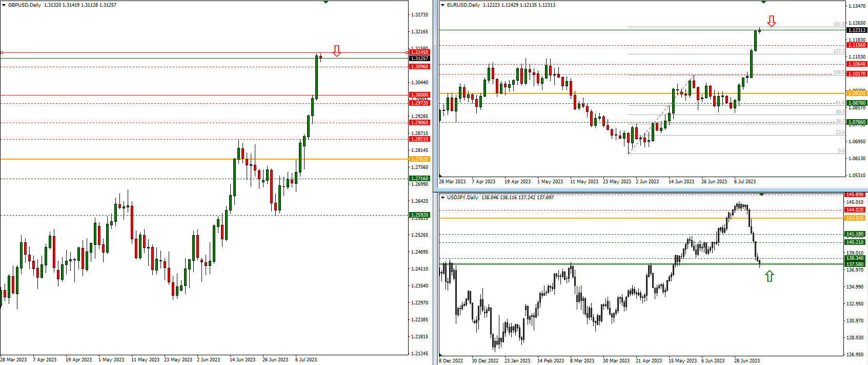
Task: Click 14 Jun 2023 on EURUSD time axis
Action: click(681, 182)
